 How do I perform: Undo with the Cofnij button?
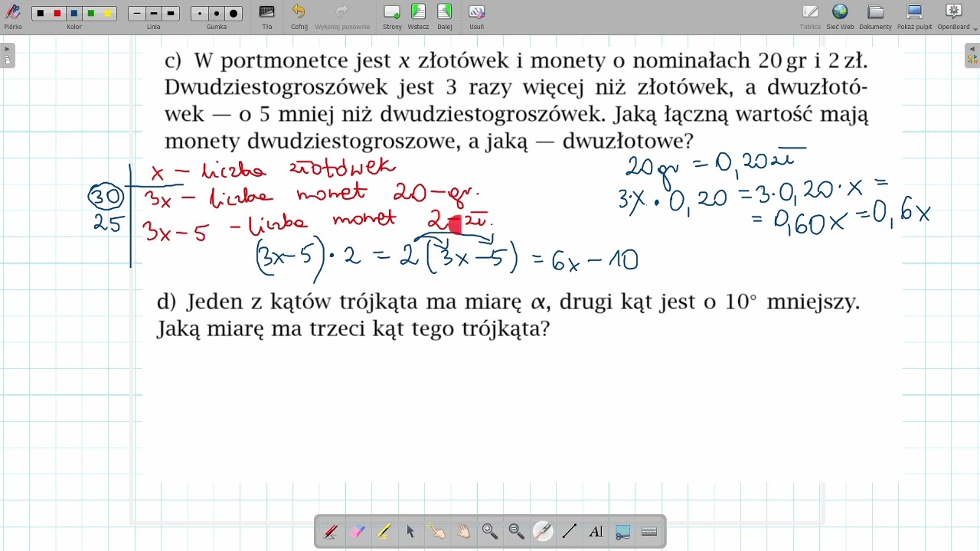pos(299,16)
